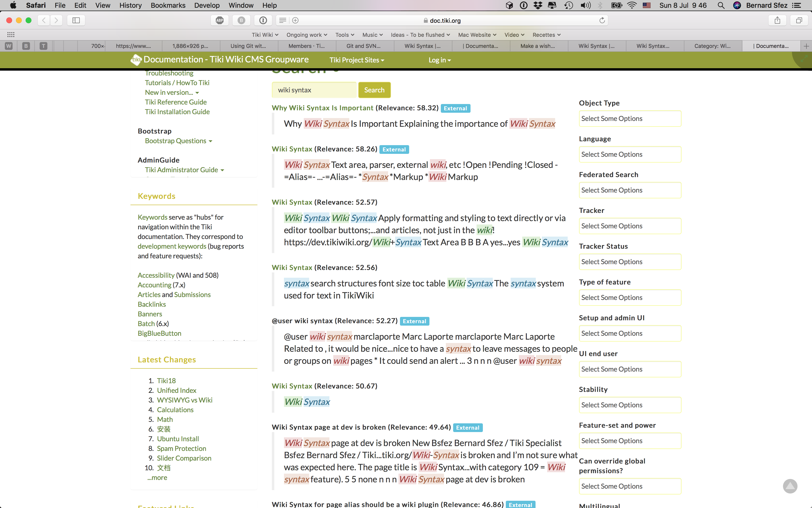The image size is (812, 508).
Task: Select the pinned B tab
Action: point(26,46)
